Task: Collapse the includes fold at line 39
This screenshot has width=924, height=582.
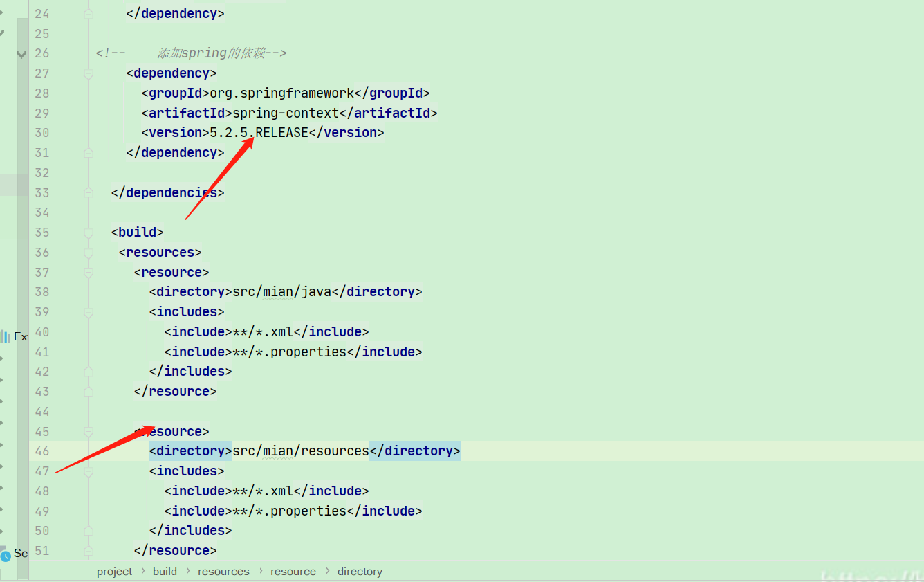Action: click(88, 312)
